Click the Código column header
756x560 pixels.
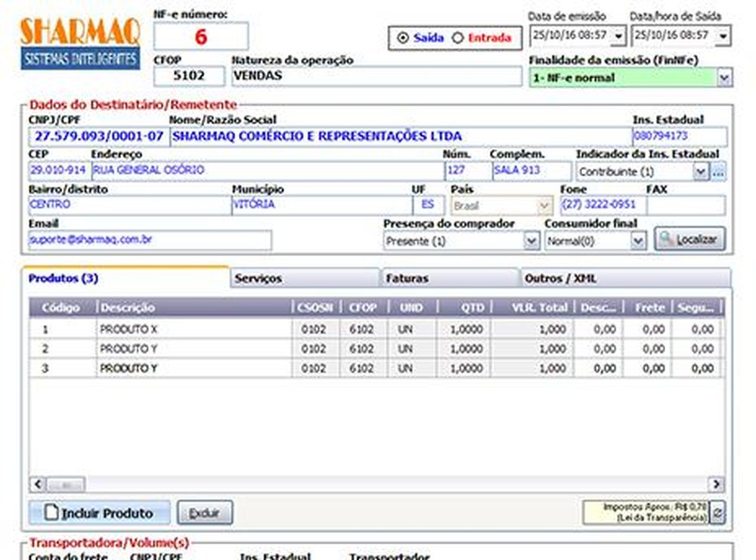(63, 308)
